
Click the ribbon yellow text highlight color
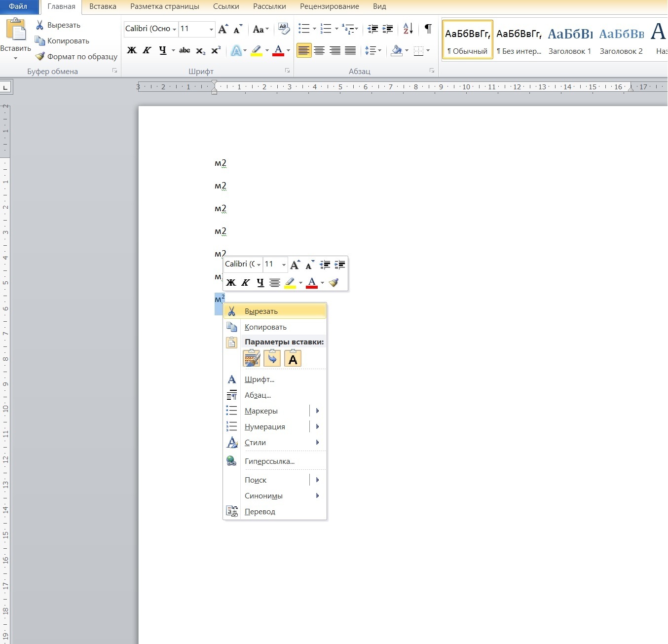[256, 50]
